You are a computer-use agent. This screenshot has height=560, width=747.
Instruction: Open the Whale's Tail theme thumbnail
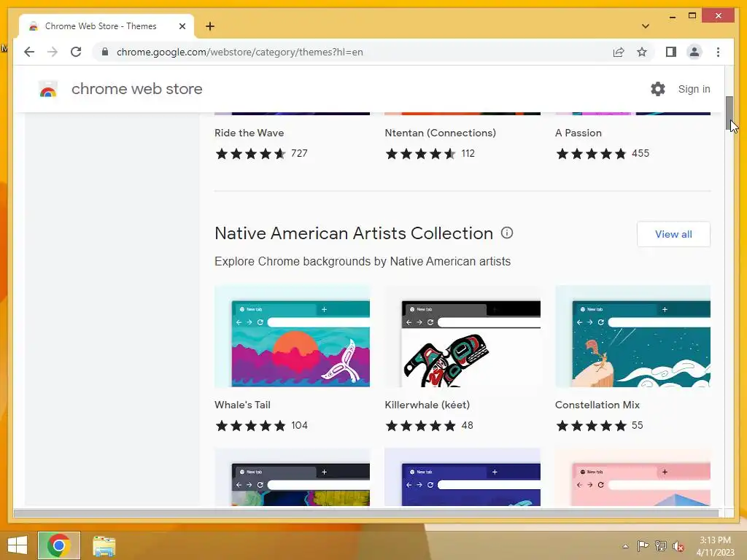point(292,336)
